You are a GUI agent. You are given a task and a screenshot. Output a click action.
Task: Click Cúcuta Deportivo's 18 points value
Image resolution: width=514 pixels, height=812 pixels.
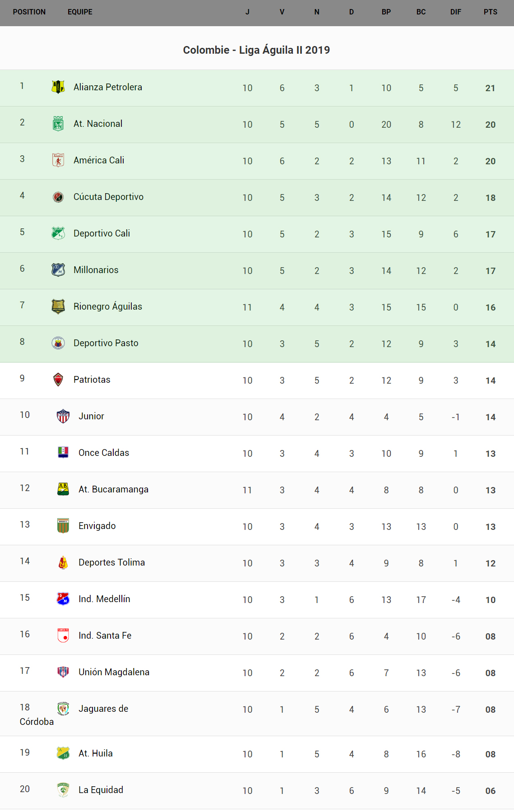tap(490, 198)
